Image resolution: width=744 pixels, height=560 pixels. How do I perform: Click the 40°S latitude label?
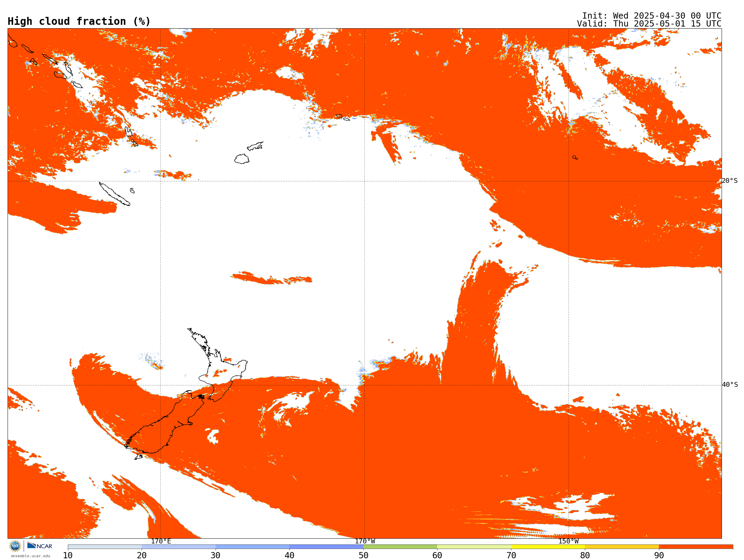(730, 385)
